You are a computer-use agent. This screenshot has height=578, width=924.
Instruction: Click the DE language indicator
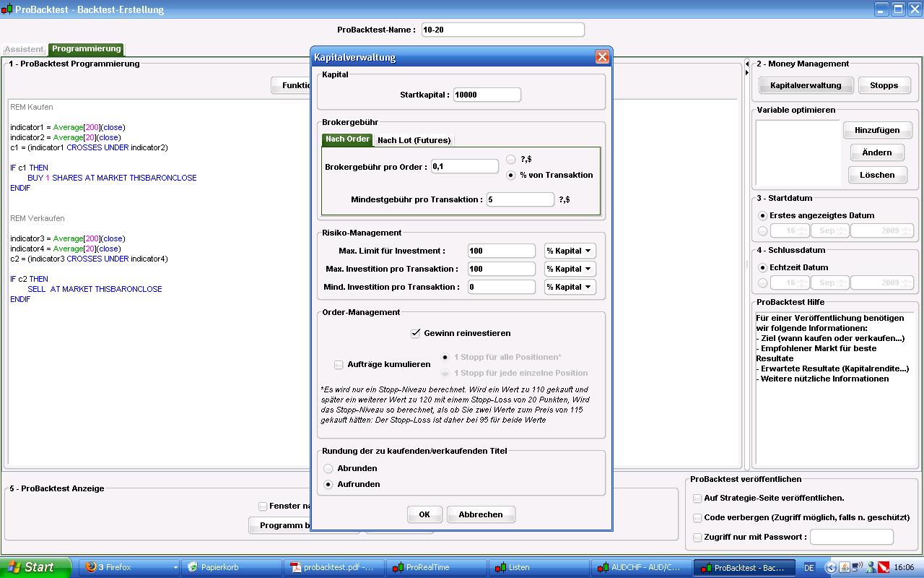point(809,567)
